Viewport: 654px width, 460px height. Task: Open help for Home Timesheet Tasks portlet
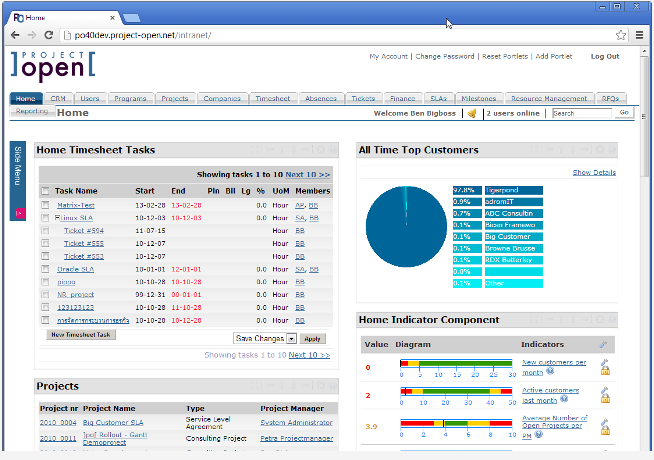(332, 149)
